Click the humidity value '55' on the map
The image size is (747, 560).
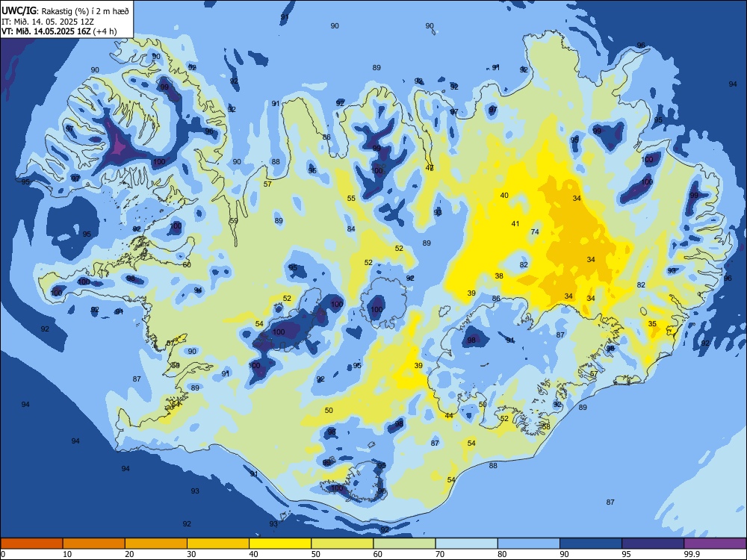click(351, 199)
